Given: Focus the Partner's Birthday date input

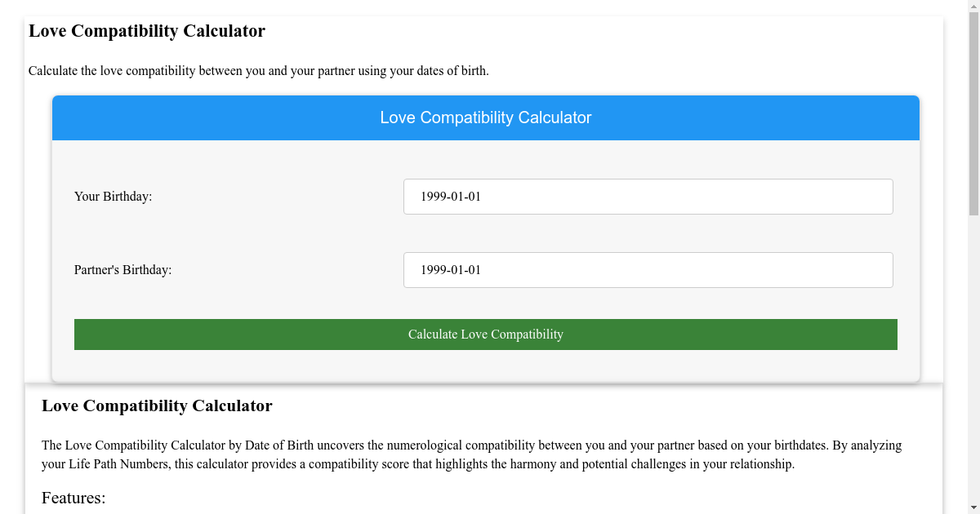Looking at the screenshot, I should [648, 270].
